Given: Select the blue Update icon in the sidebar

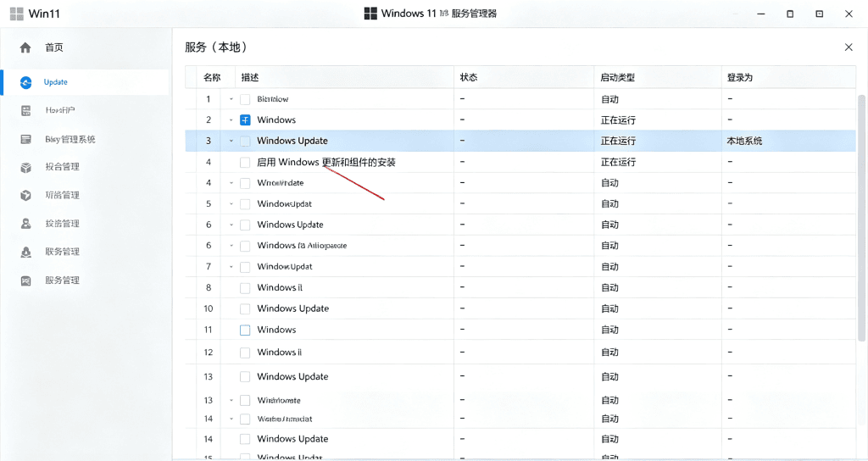Looking at the screenshot, I should click(26, 82).
